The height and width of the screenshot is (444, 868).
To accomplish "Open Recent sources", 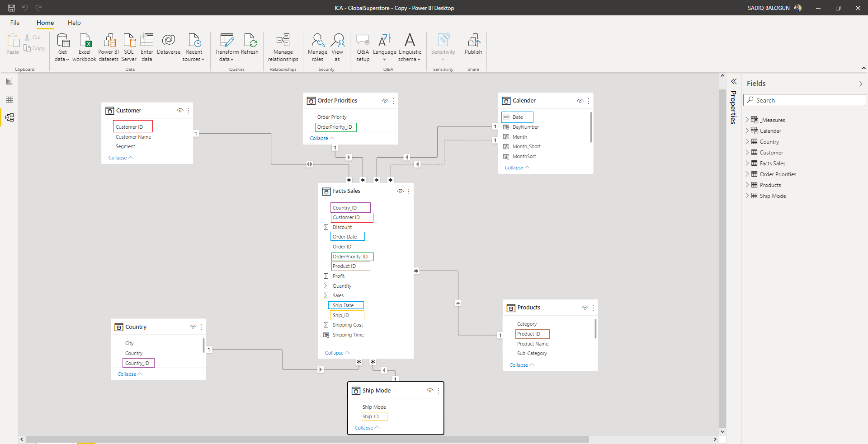I will pyautogui.click(x=194, y=47).
